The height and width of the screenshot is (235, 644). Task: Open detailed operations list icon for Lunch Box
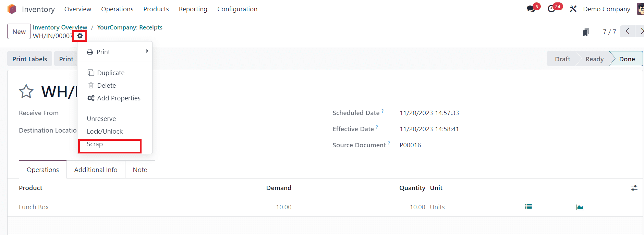(528, 207)
